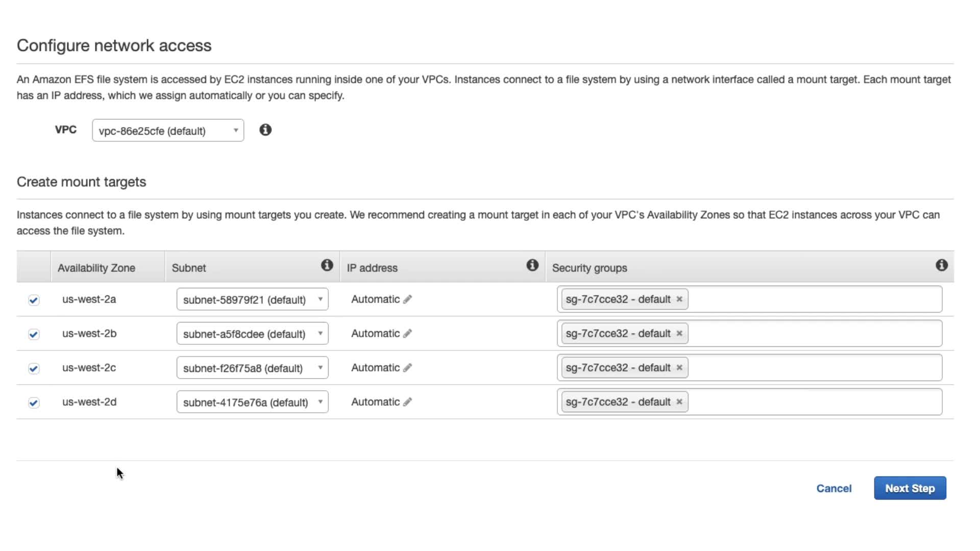Edit the automatic IP address for us-west-2d

coord(407,402)
